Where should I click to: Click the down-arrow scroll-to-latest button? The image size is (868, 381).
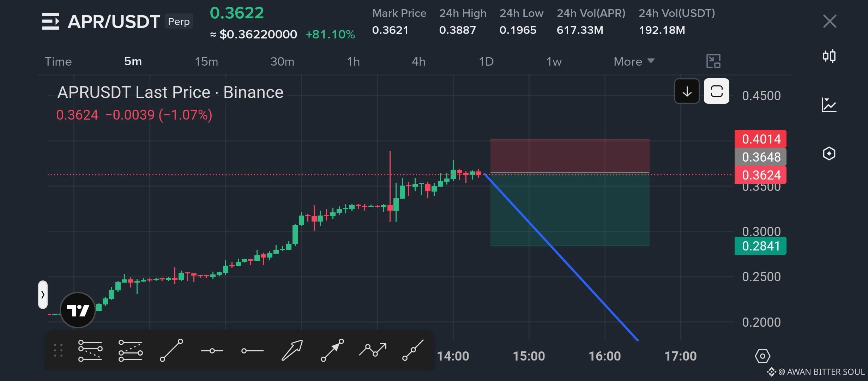tap(687, 91)
